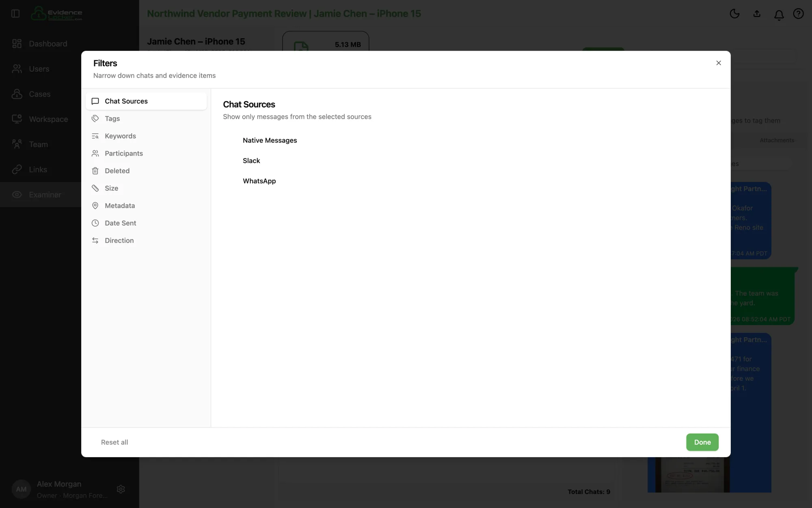The height and width of the screenshot is (508, 812).
Task: Click the trash icon for Deleted filter
Action: pos(95,171)
